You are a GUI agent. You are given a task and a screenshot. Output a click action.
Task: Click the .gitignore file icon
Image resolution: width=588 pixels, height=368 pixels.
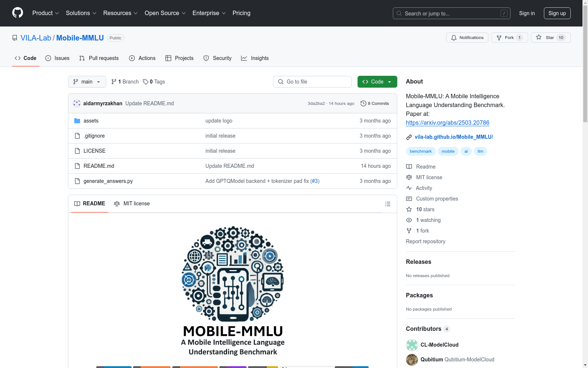(x=77, y=136)
